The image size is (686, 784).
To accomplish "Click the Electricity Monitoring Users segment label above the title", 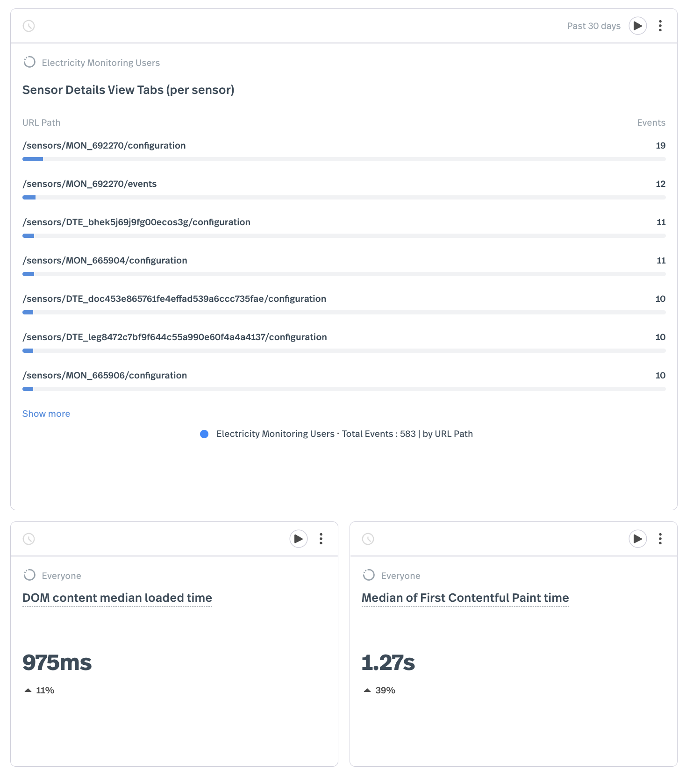I will coord(101,63).
